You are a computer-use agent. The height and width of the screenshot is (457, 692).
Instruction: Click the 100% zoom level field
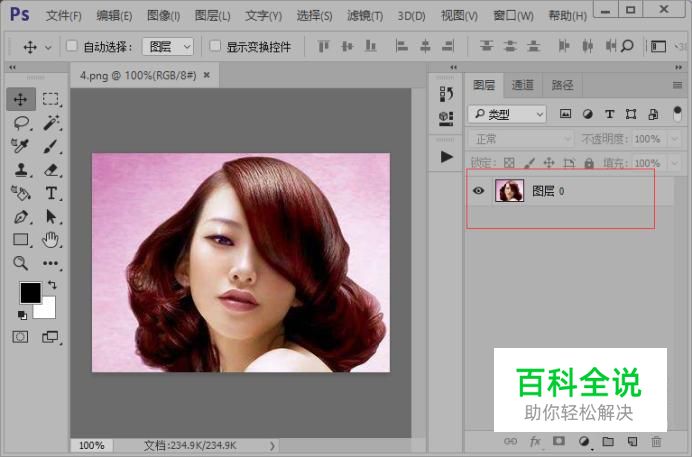pyautogui.click(x=92, y=445)
